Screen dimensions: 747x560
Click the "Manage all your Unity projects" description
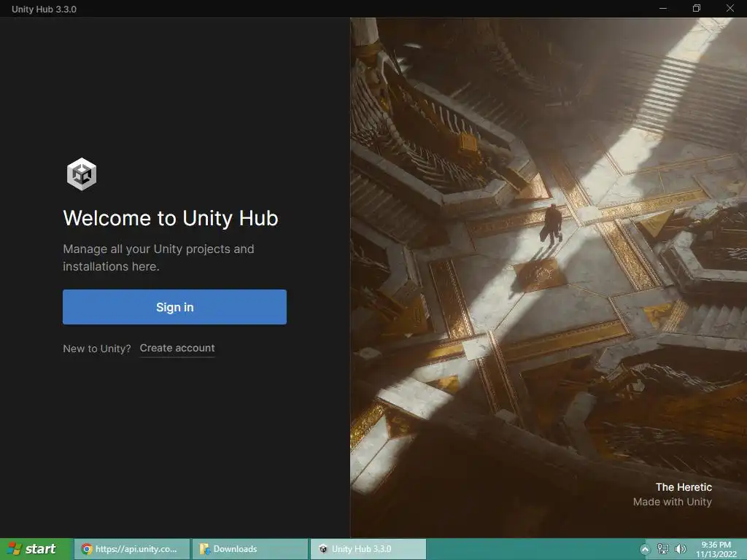click(158, 257)
